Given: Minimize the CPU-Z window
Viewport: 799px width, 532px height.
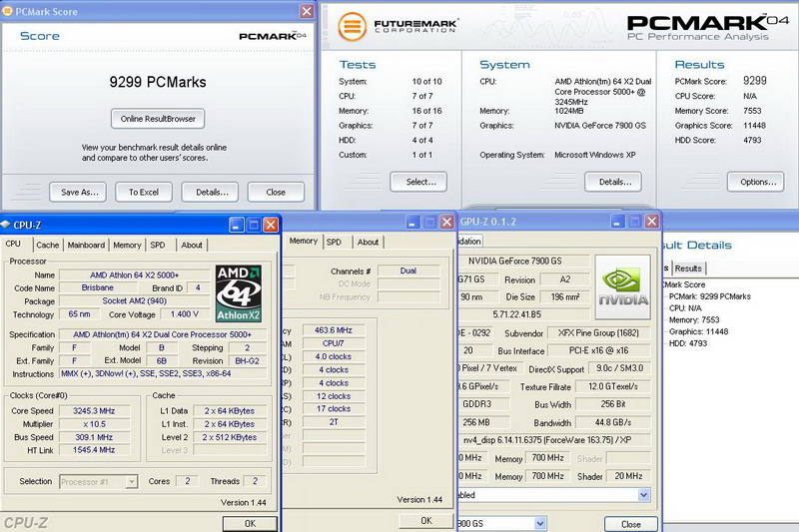Looking at the screenshot, I should (x=237, y=225).
